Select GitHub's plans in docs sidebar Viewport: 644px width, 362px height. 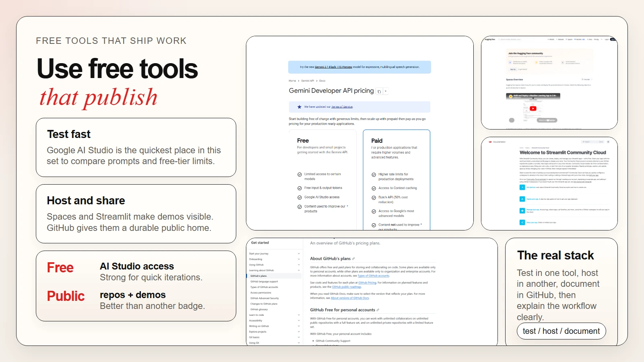274,276
